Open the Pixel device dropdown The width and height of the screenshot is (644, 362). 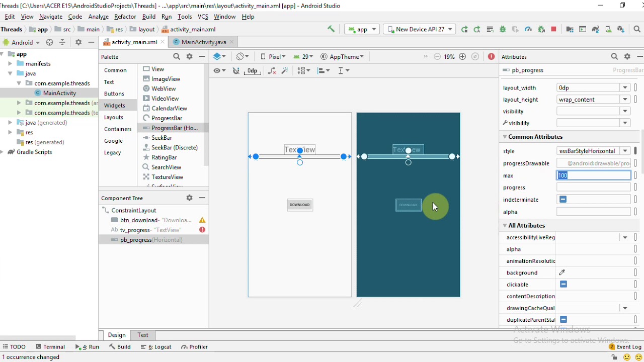point(273,57)
